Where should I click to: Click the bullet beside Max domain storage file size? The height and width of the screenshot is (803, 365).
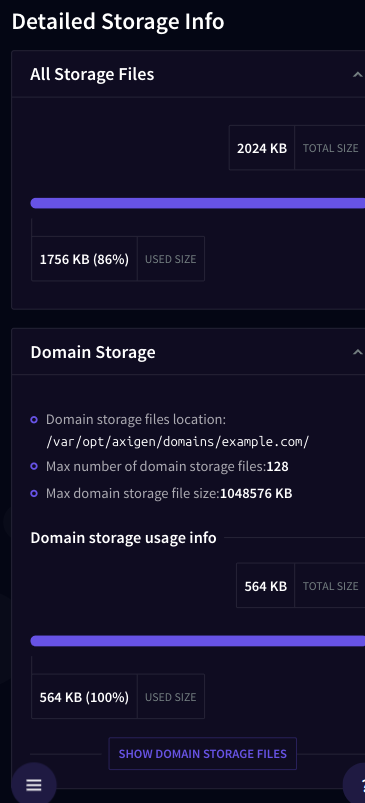34,494
